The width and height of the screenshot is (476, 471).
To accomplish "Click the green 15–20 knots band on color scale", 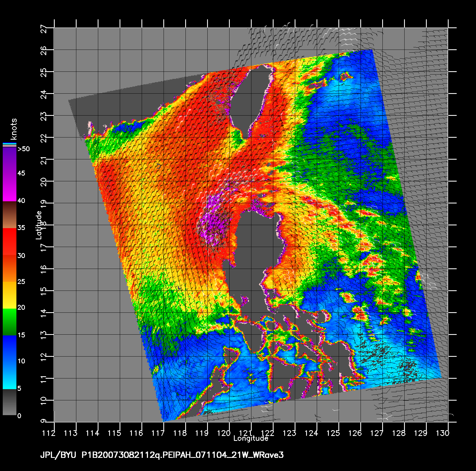I will click(x=10, y=322).
